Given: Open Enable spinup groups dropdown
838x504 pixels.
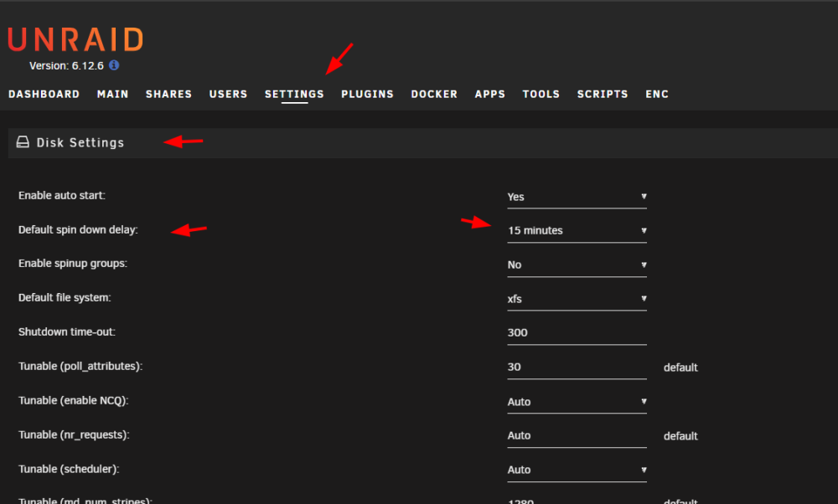Looking at the screenshot, I should coord(577,265).
